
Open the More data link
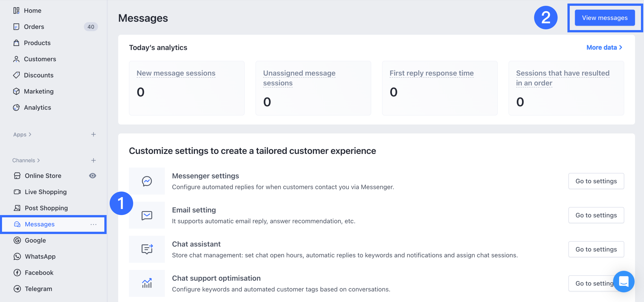[x=604, y=48]
